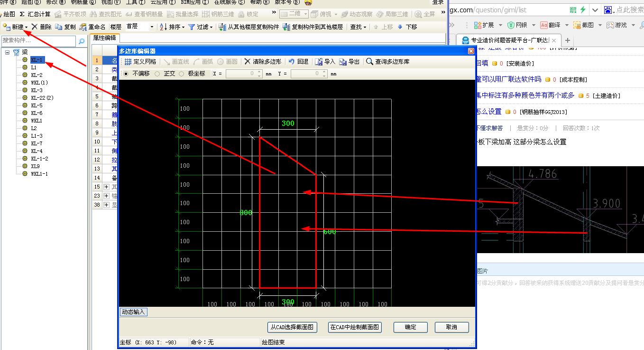The height and width of the screenshot is (350, 644).
Task: Click the 复制 copy toolbar icon
Action: pyautogui.click(x=65, y=27)
